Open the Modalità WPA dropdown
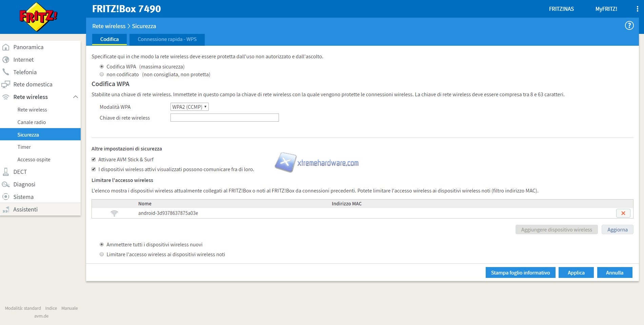 pyautogui.click(x=189, y=107)
